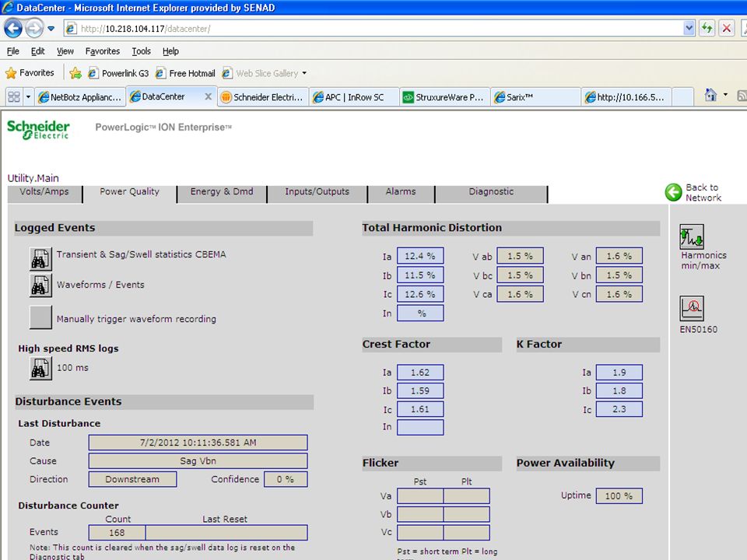
Task: Click the green Back to Network arrow
Action: (x=674, y=192)
